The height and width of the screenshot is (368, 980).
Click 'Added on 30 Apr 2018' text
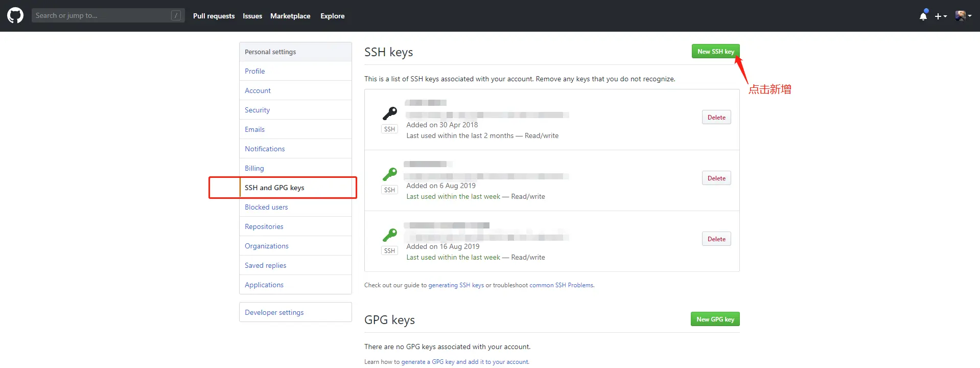click(x=442, y=125)
